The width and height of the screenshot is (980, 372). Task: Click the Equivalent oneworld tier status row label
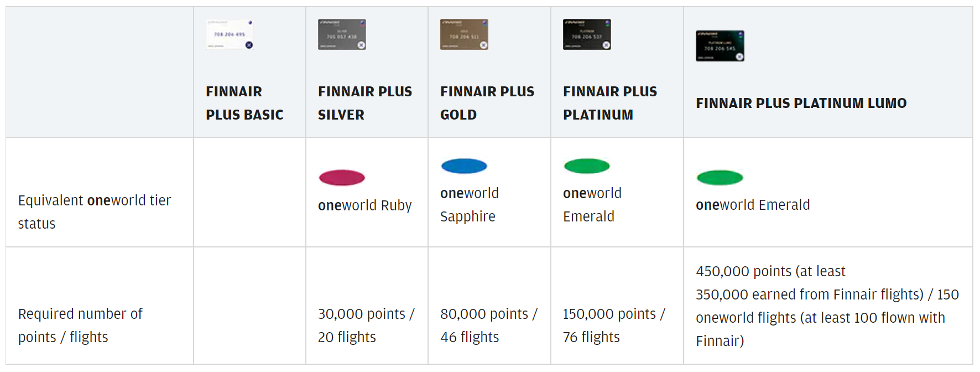(x=95, y=211)
